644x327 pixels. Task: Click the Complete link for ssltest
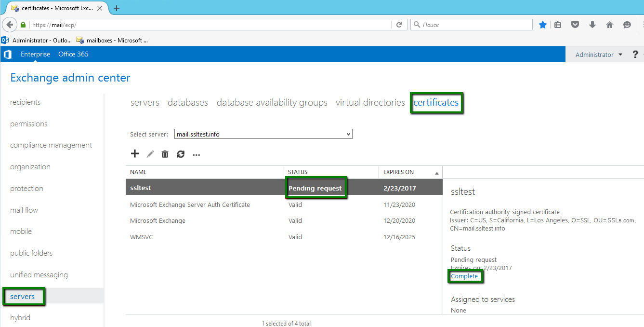pos(464,276)
